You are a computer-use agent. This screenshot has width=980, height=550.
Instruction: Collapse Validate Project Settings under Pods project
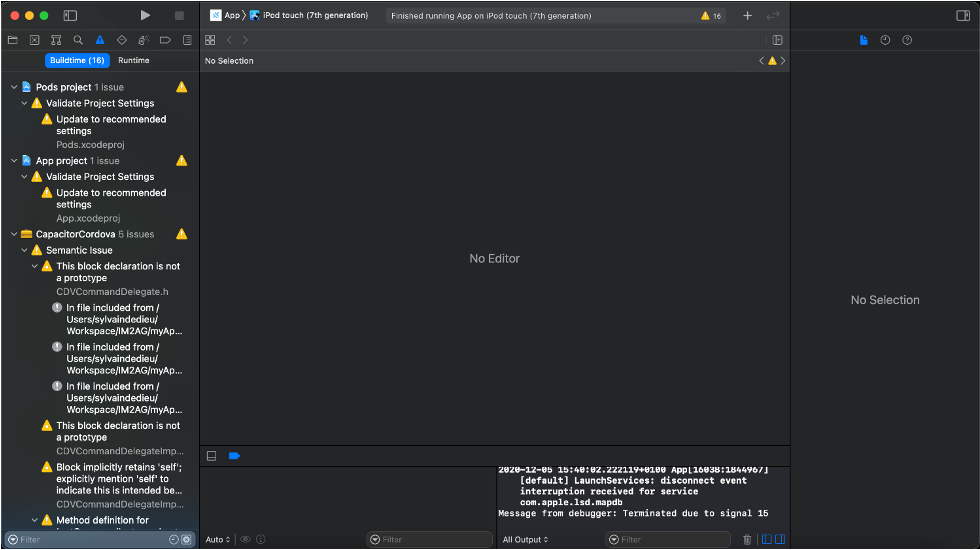24,103
